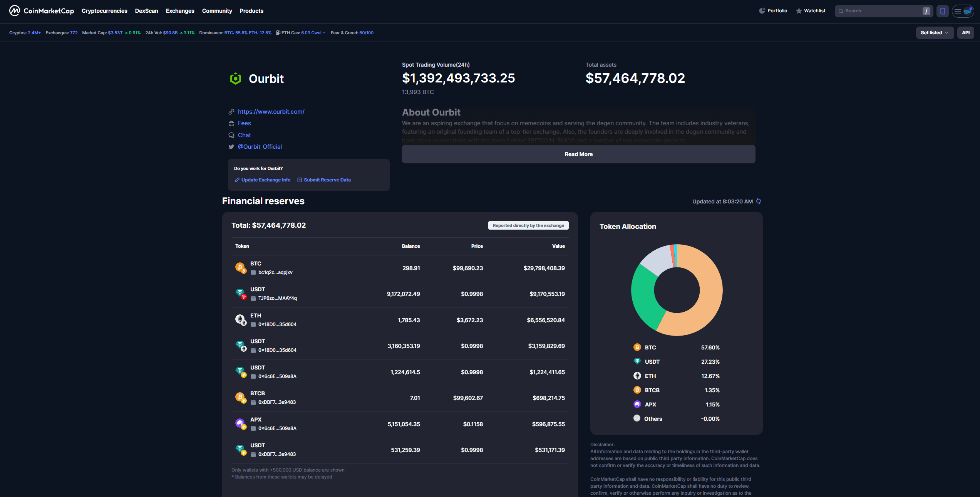Click the USDT icon in TJP6zo...MAAY4q row
The image size is (980, 497).
point(240,293)
